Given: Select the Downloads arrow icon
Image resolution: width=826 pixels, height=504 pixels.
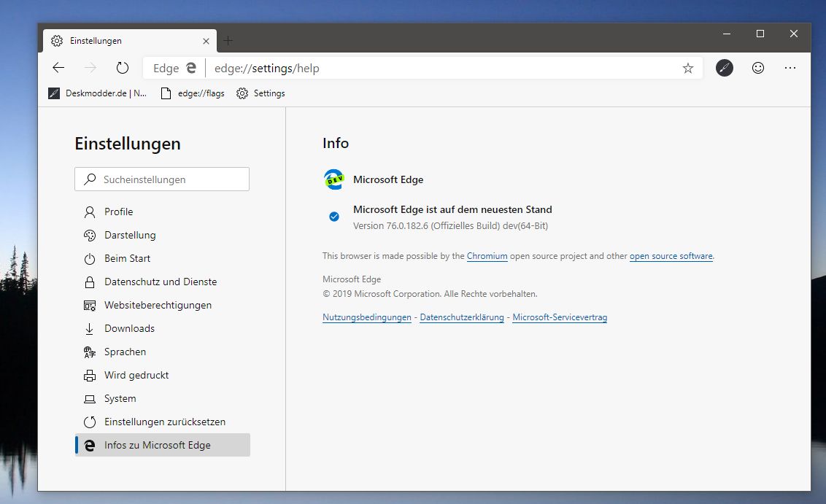Looking at the screenshot, I should [89, 328].
